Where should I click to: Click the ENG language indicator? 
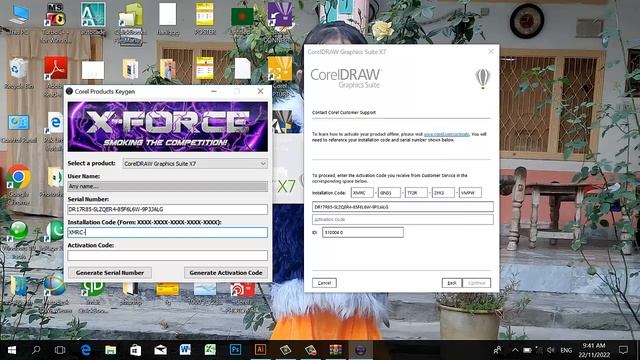[x=566, y=350]
